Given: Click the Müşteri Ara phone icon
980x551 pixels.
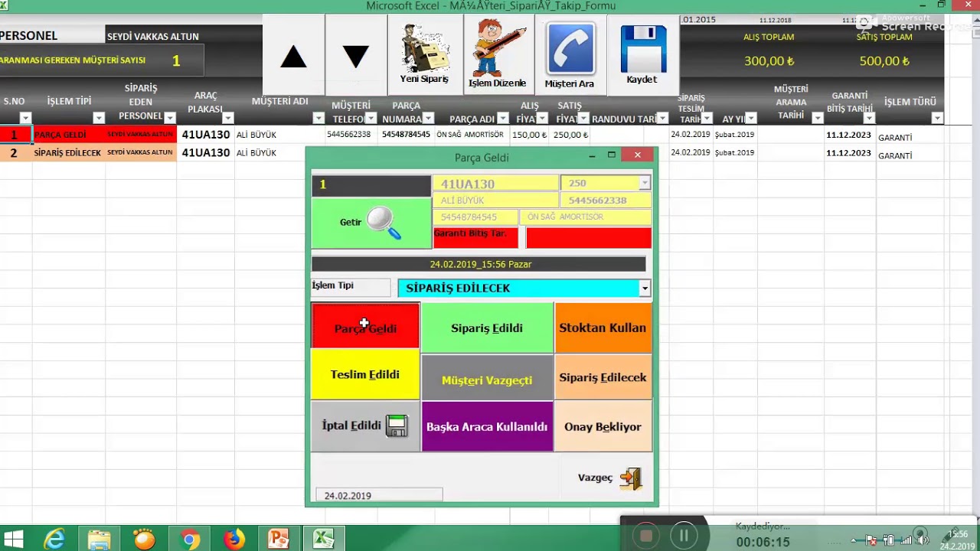Looking at the screenshot, I should pos(570,54).
